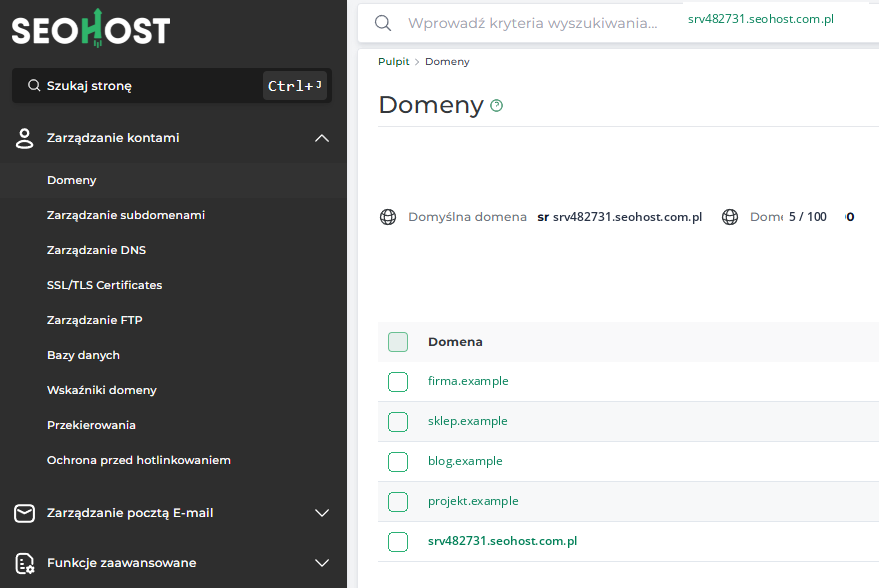Toggle the select-all checkbox in Domena header
The height and width of the screenshot is (588, 879).
click(x=398, y=342)
